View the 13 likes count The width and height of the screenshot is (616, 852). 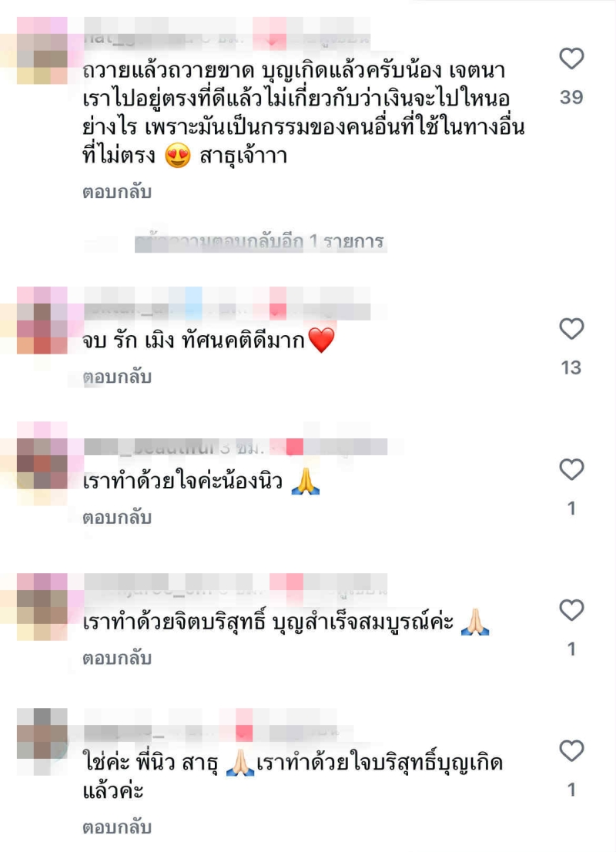[571, 368]
